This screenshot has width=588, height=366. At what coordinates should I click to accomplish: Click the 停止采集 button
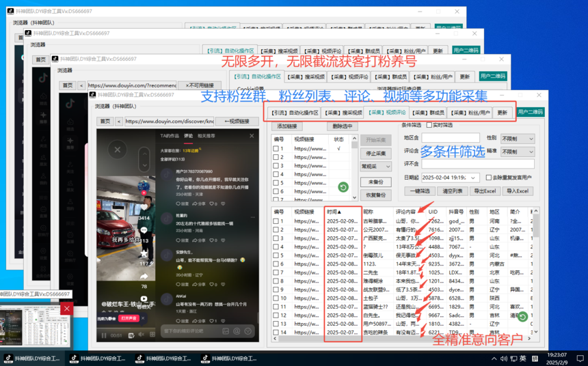[376, 153]
